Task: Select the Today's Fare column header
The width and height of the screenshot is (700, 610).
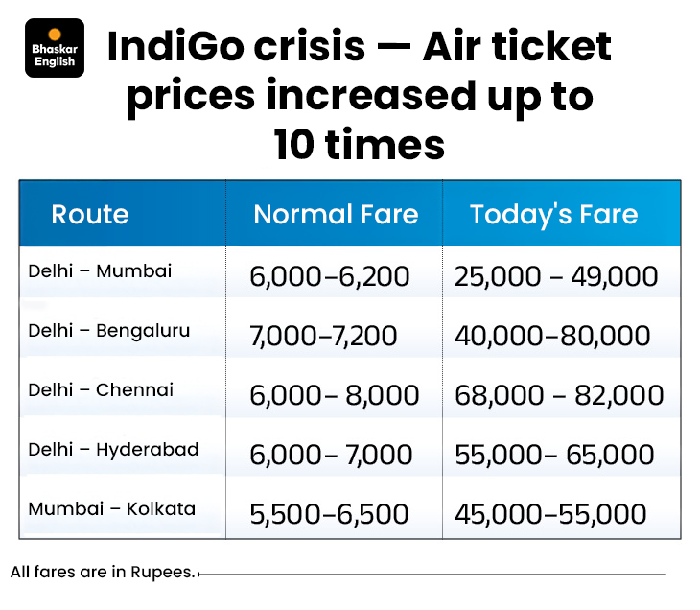Action: click(553, 214)
